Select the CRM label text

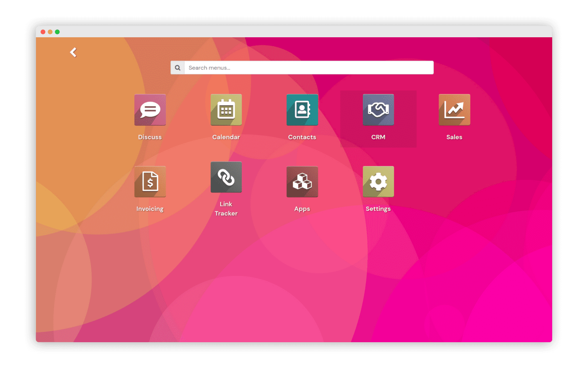pyautogui.click(x=378, y=137)
